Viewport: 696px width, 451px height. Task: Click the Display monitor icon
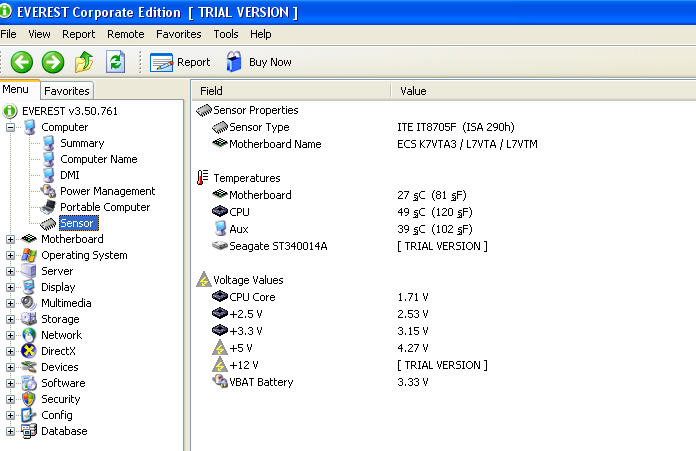[29, 287]
